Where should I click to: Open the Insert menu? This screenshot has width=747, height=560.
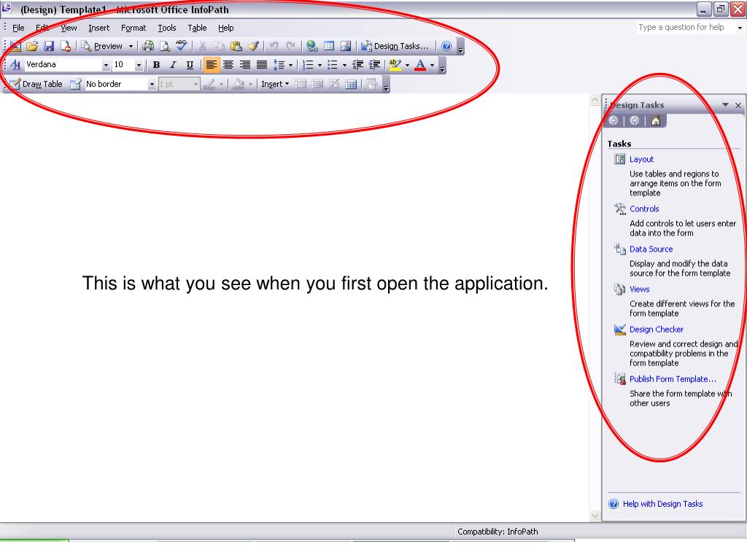98,28
